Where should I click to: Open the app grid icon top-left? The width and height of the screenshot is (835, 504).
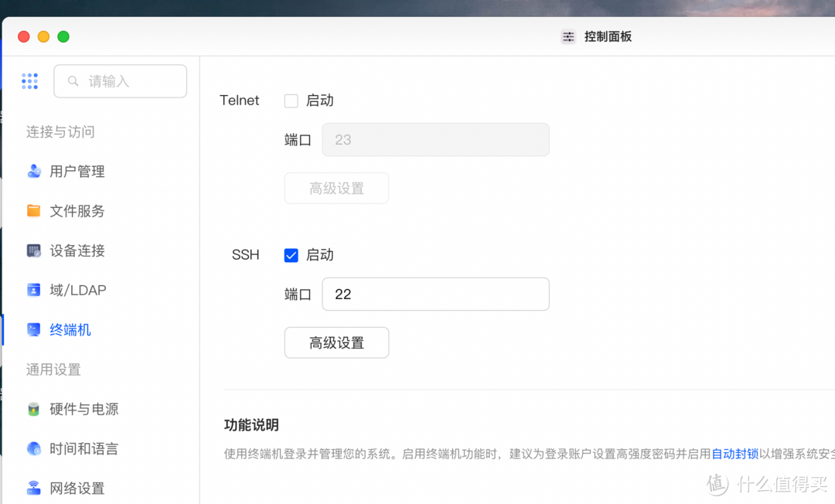click(29, 80)
